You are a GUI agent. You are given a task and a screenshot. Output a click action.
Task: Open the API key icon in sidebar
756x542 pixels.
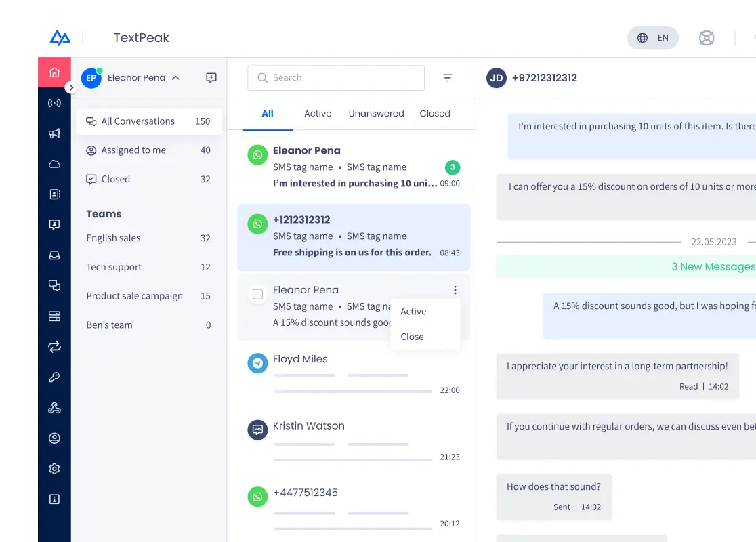pyautogui.click(x=54, y=377)
